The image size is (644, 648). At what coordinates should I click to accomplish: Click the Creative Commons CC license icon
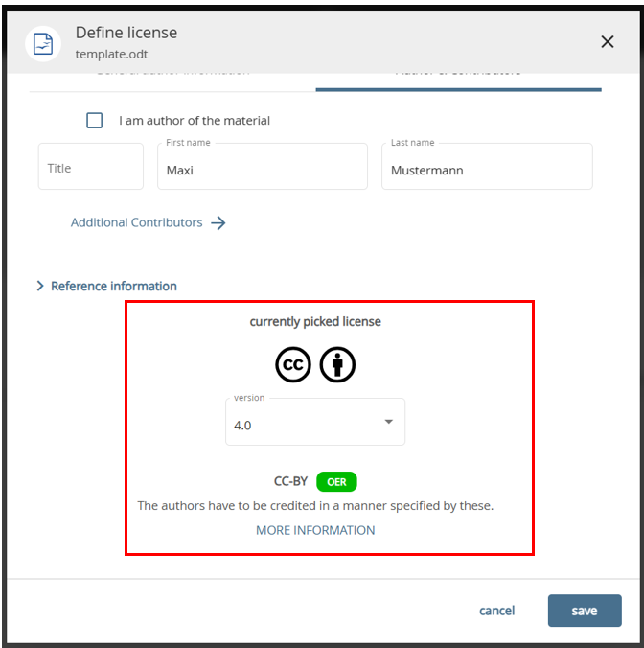[x=293, y=365]
